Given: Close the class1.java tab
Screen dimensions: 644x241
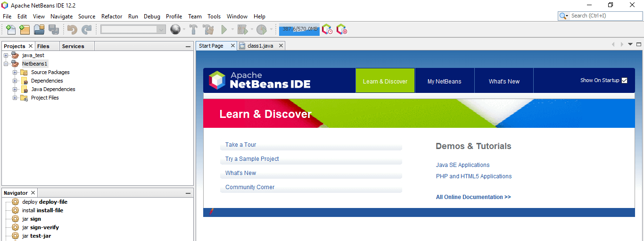Looking at the screenshot, I should [x=281, y=46].
